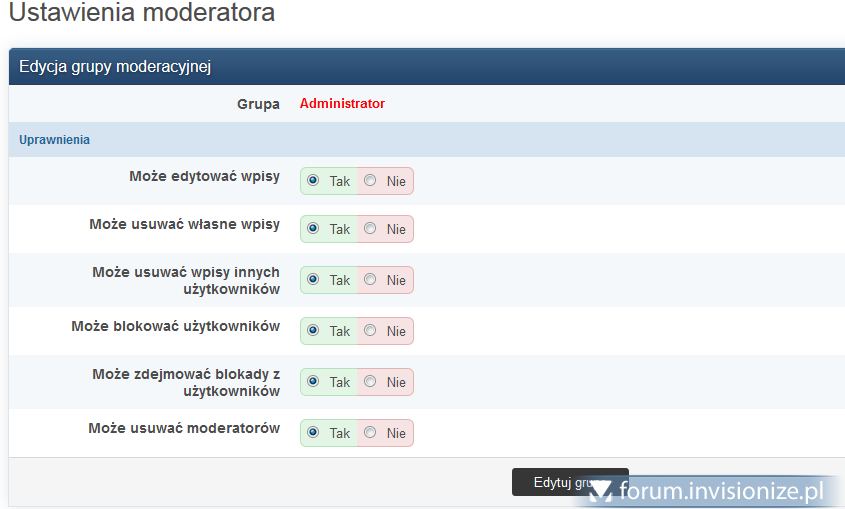Choose Nie for Może usuwać własne wpisy
The width and height of the screenshot is (845, 509).
coord(370,229)
